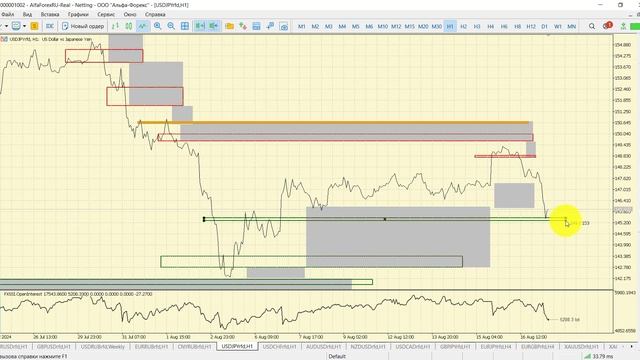Click the Default profile in status bar
The image size is (640, 360).
click(x=337, y=356)
